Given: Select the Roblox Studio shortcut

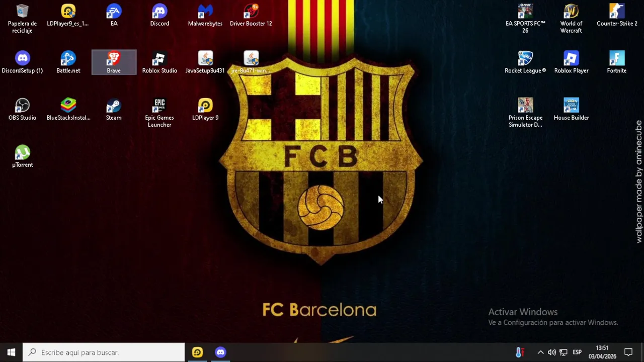Looking at the screenshot, I should [x=159, y=62].
